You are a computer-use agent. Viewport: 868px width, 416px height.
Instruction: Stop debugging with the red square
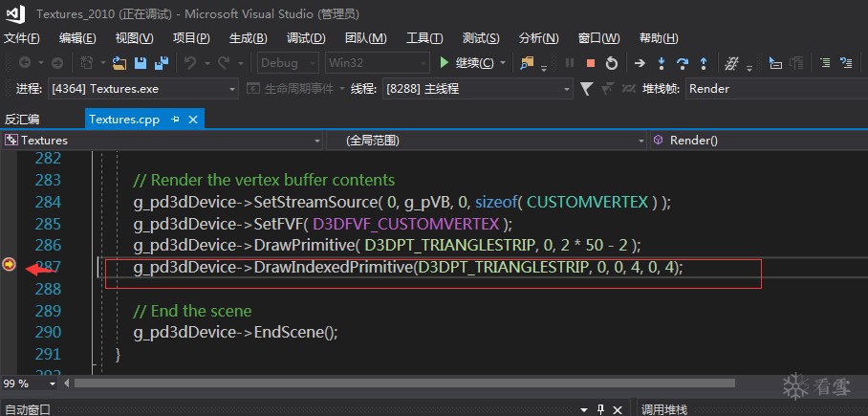point(591,63)
